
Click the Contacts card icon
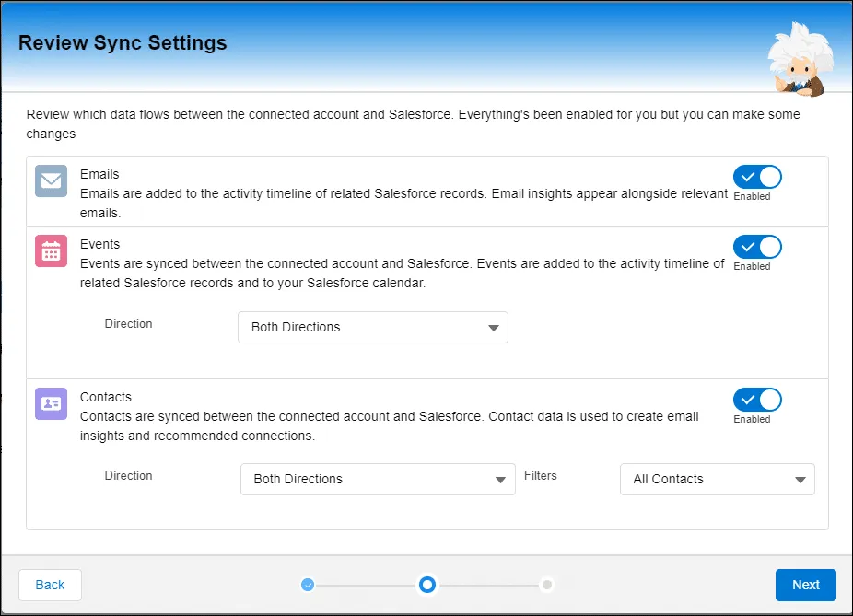coord(51,403)
